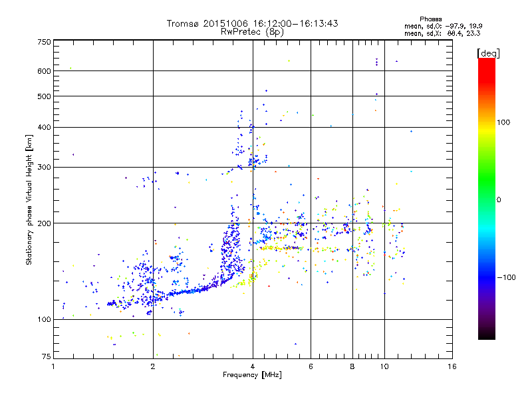Click the y-axis tick label '300'

click(x=44, y=168)
